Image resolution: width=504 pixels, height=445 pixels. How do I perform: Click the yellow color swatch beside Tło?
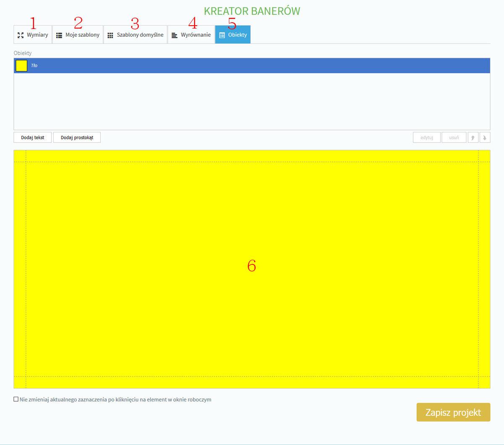click(x=21, y=66)
